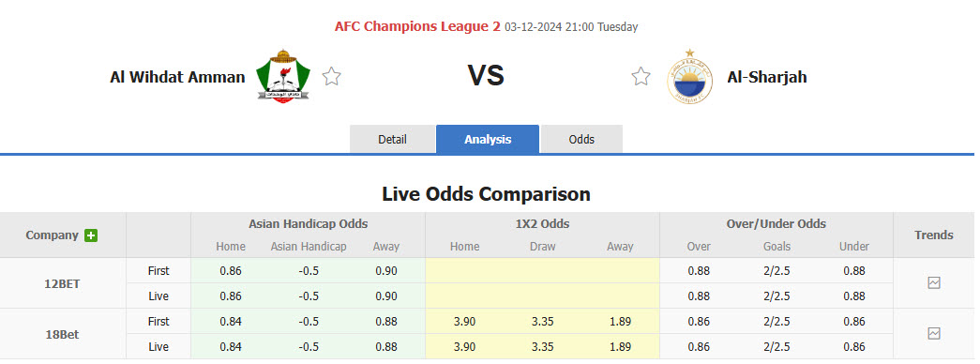Open the Odds tab
980x364 pixels.
pos(581,139)
